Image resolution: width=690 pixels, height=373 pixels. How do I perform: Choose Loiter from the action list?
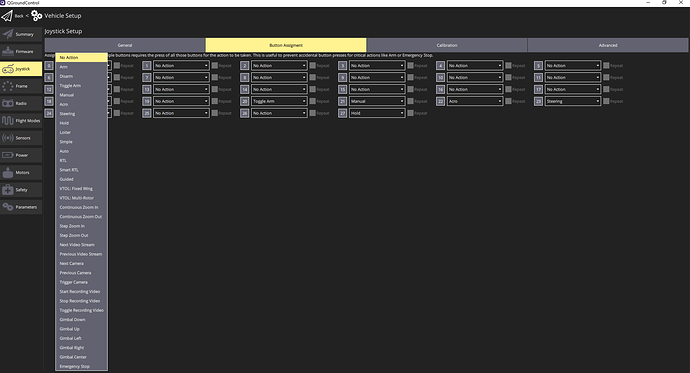tap(81, 132)
